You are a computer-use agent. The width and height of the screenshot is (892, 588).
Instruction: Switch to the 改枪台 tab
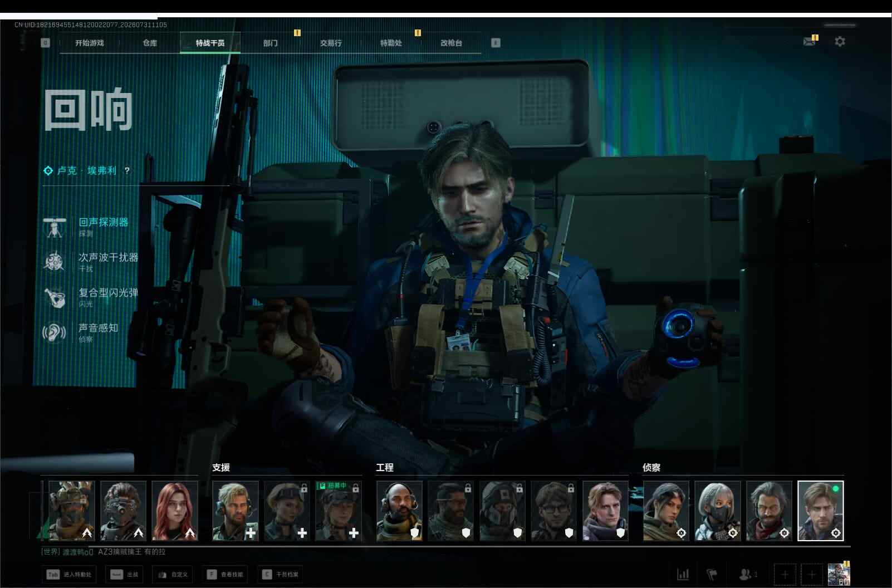(x=451, y=43)
